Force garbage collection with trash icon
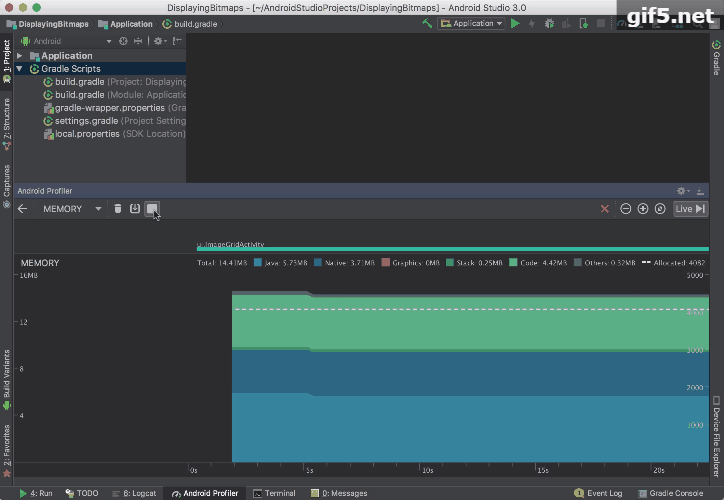Image resolution: width=724 pixels, height=500 pixels. tap(118, 209)
